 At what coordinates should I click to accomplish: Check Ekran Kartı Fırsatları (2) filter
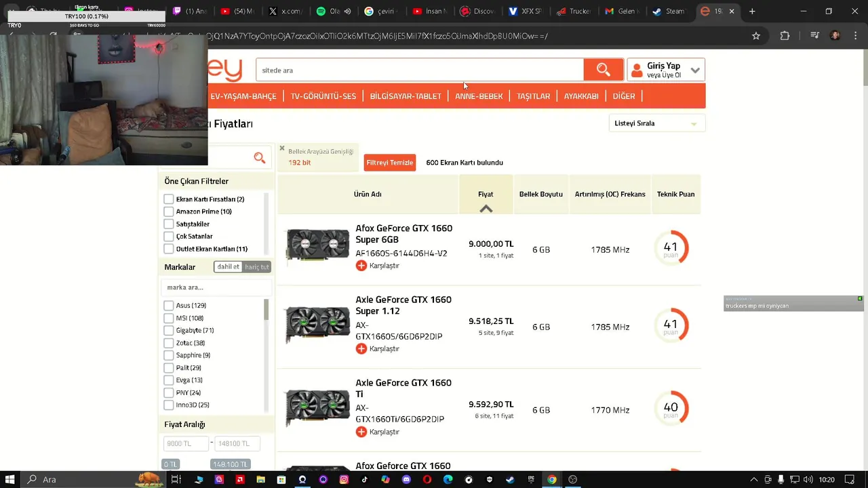(169, 199)
